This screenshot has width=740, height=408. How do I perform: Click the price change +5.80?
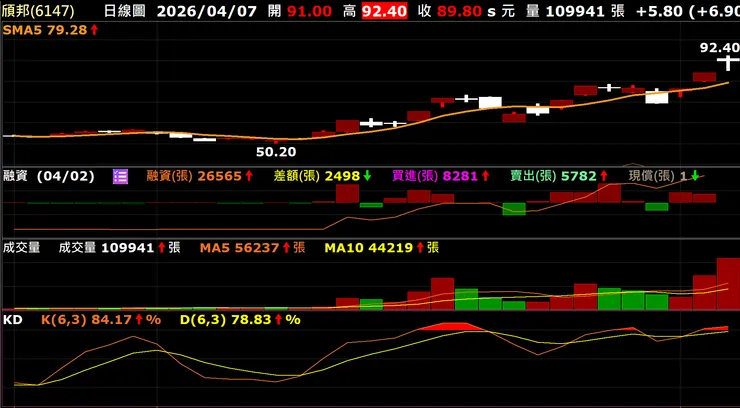click(x=658, y=11)
